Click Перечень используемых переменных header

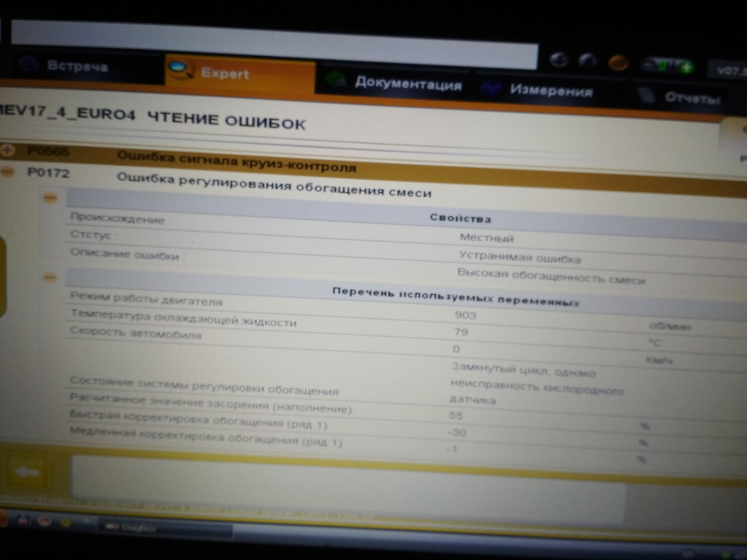pos(455,296)
